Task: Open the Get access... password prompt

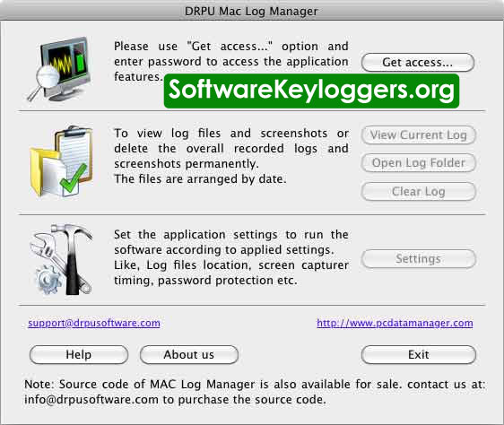Action: click(x=418, y=62)
